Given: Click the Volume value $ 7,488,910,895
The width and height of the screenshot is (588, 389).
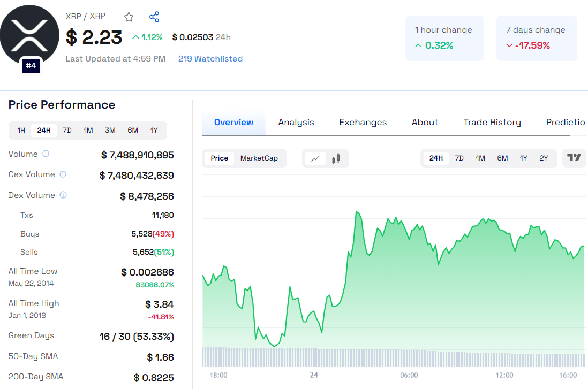Looking at the screenshot, I should tap(138, 155).
